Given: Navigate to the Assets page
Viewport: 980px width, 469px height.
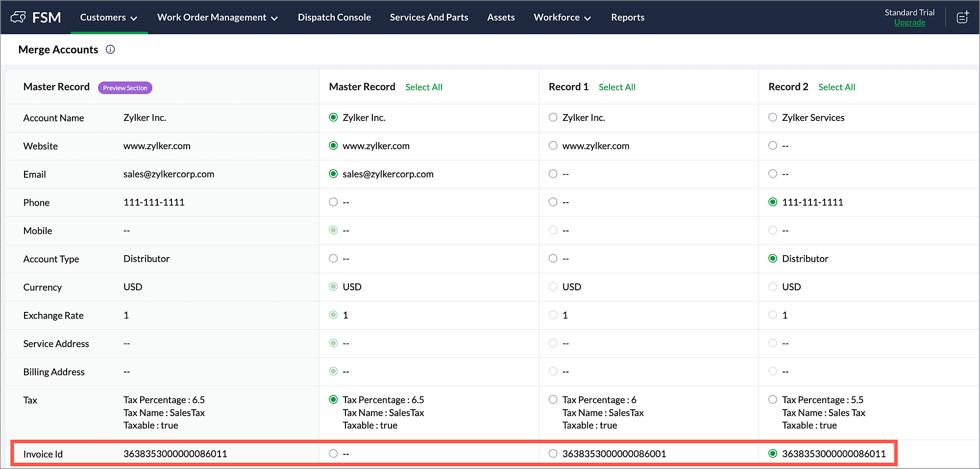Looking at the screenshot, I should pyautogui.click(x=501, y=18).
